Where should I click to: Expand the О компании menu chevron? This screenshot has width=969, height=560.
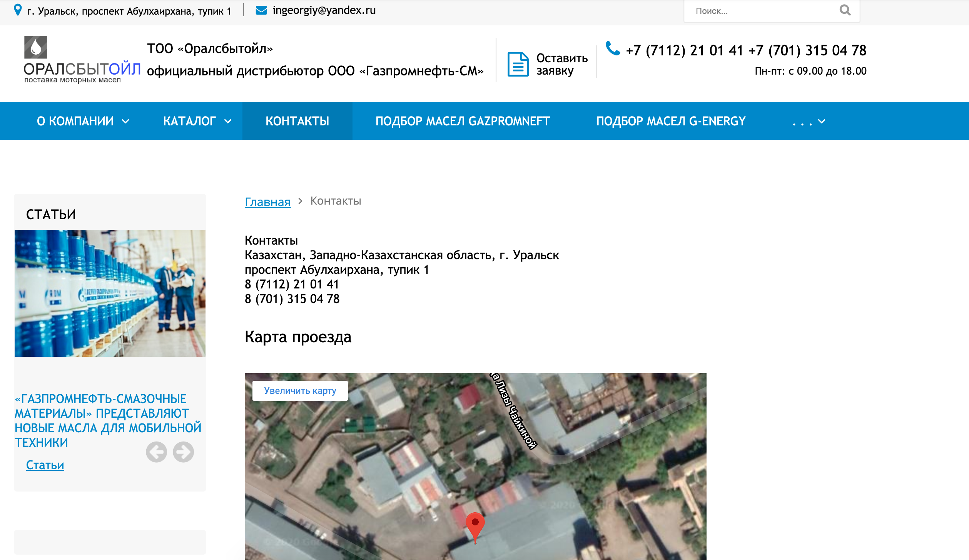[125, 122]
